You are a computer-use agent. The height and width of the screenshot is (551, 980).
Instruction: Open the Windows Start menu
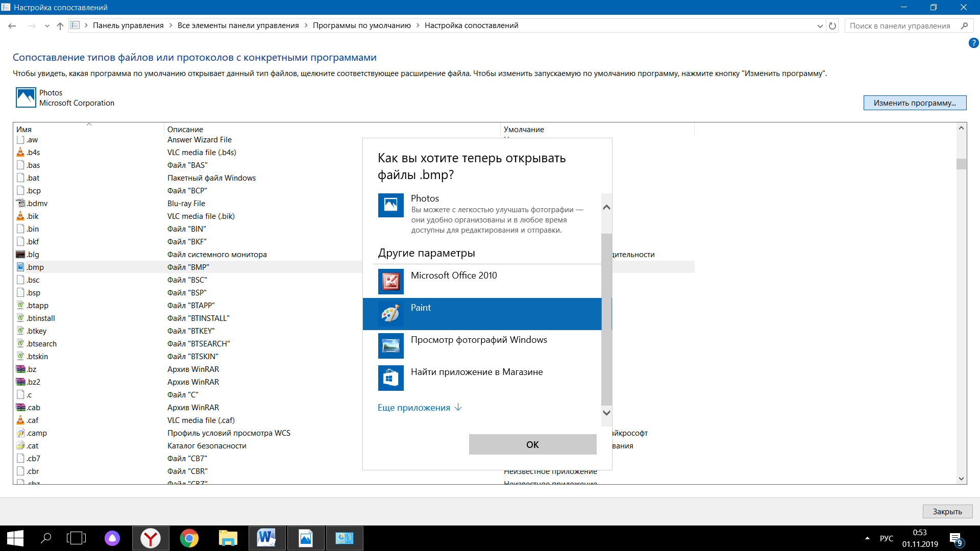pos(15,538)
